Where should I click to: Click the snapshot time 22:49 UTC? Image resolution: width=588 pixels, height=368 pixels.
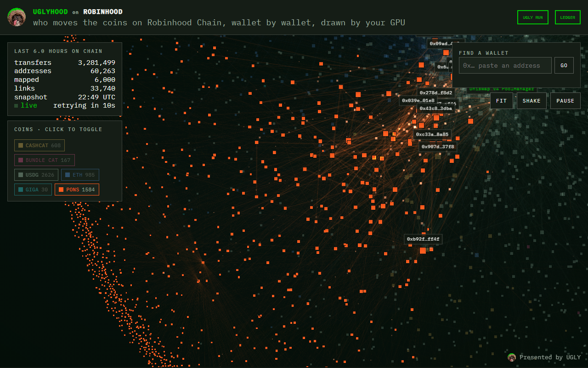96,98
